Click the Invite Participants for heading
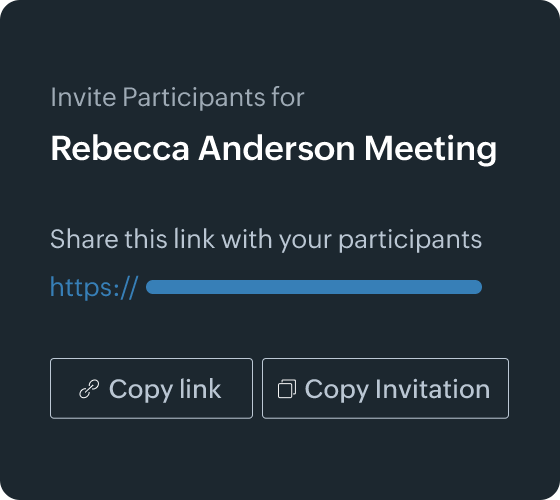 click(x=177, y=97)
